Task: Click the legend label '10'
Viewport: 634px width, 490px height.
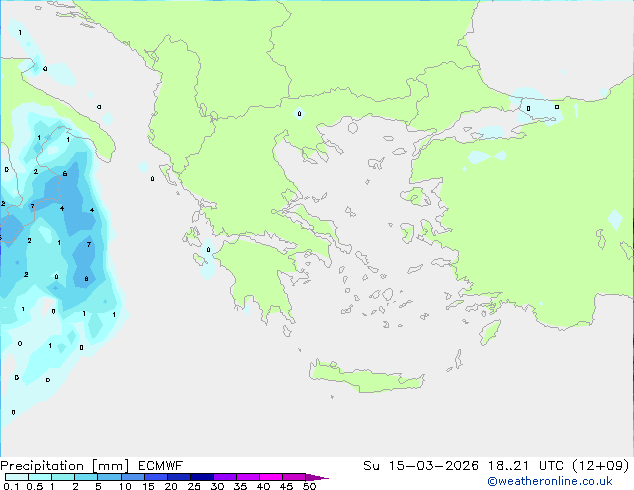Action: [125, 486]
